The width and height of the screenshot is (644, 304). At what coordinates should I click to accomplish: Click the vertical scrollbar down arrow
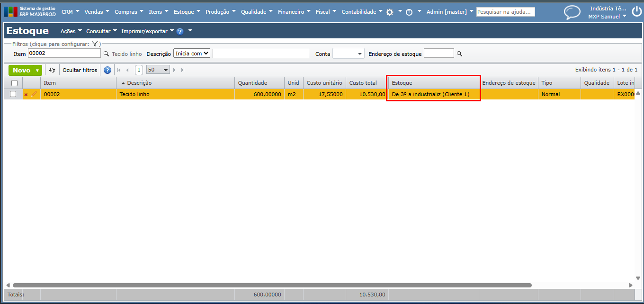(x=638, y=278)
